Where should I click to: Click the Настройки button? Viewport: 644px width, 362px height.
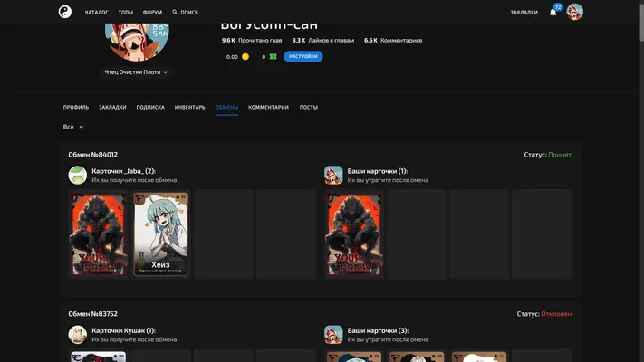pos(303,56)
